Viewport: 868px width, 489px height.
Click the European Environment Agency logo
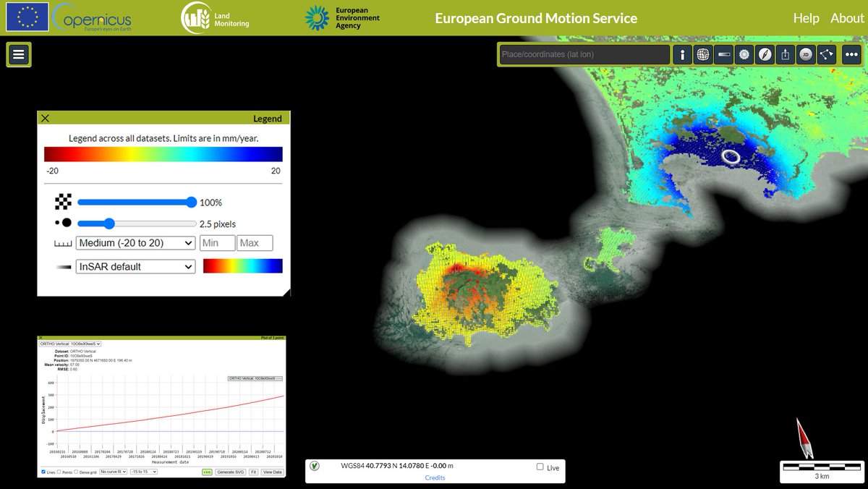click(x=341, y=18)
